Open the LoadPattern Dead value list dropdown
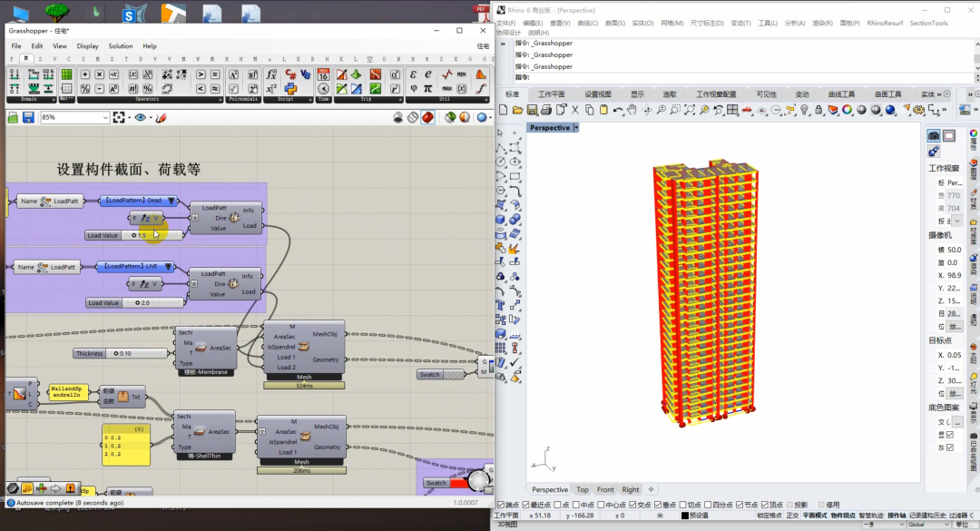This screenshot has height=531, width=980. pos(171,201)
